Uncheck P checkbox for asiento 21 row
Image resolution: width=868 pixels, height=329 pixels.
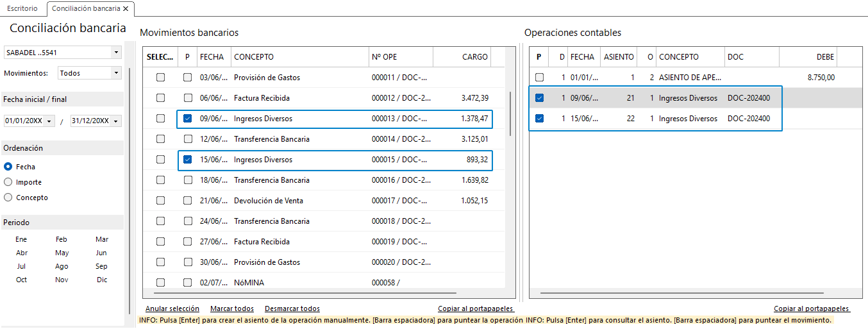540,98
